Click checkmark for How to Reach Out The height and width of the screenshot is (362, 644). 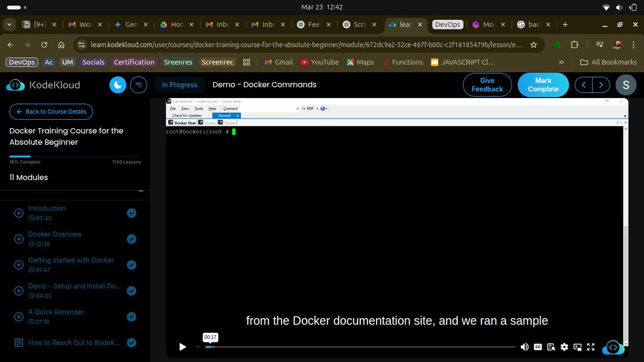point(131,342)
